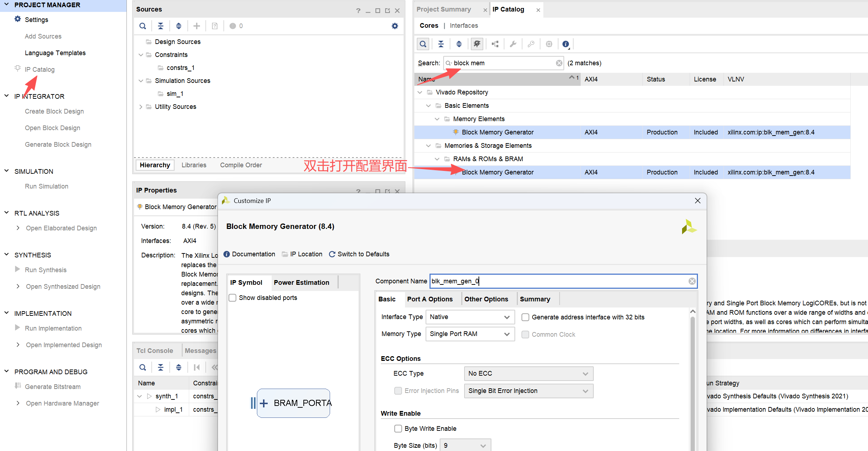This screenshot has width=868, height=451.
Task: Enable Byte Write Enable checkbox
Action: (398, 429)
